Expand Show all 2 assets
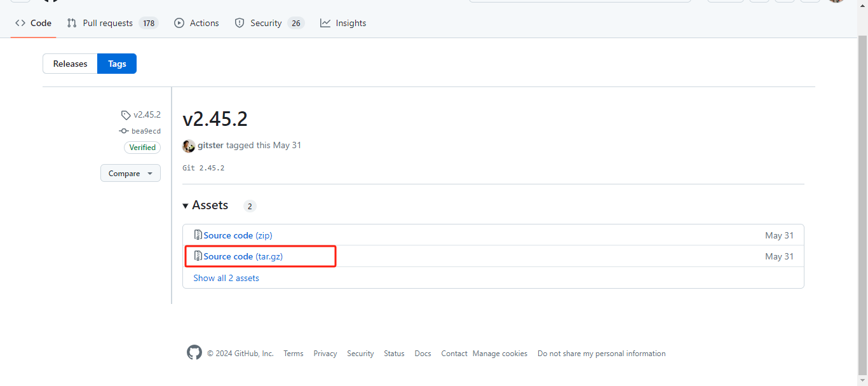Viewport: 868px width, 386px height. click(226, 278)
